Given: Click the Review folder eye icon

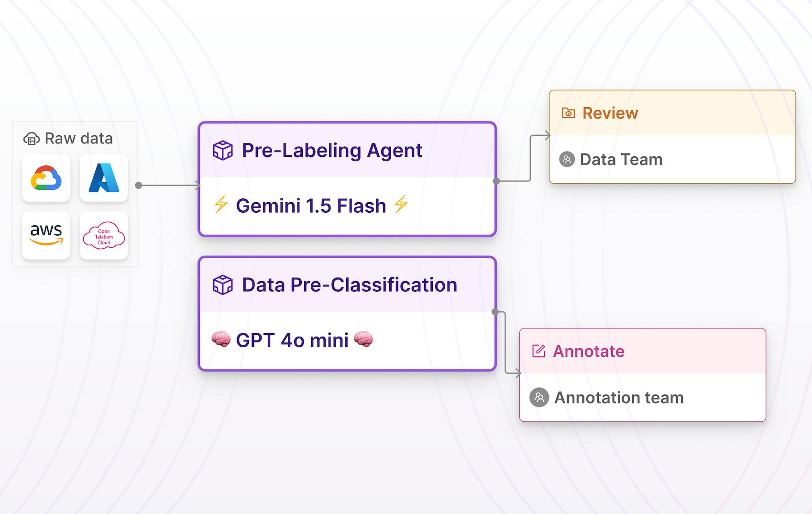Looking at the screenshot, I should (x=569, y=113).
